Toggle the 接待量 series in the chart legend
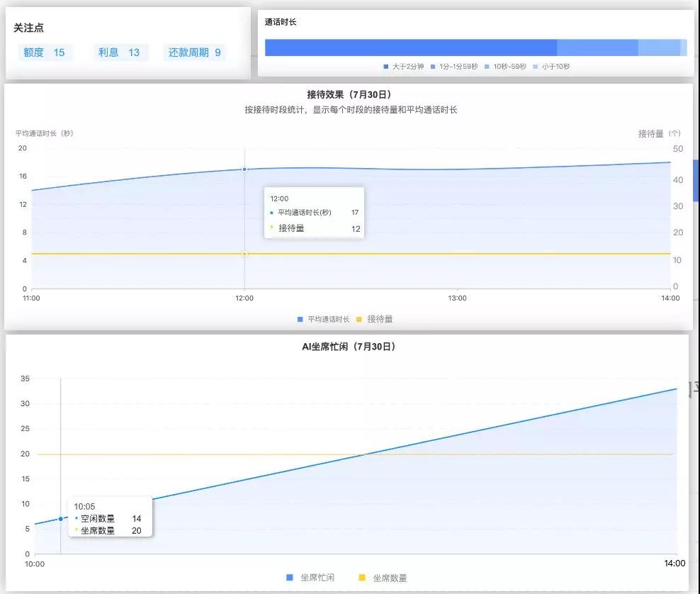 [x=375, y=319]
